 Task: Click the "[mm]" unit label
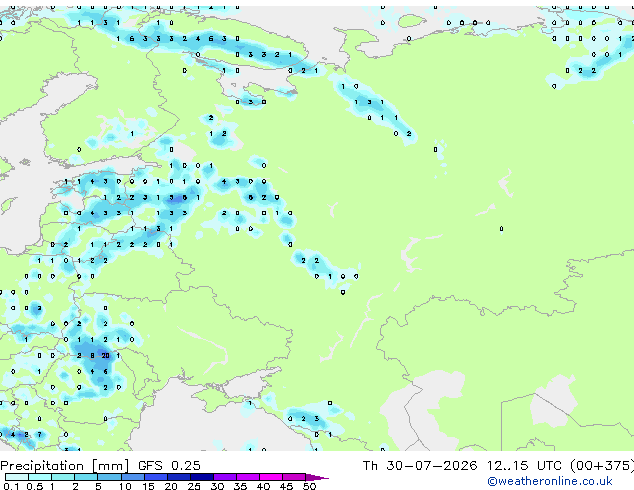coord(110,466)
